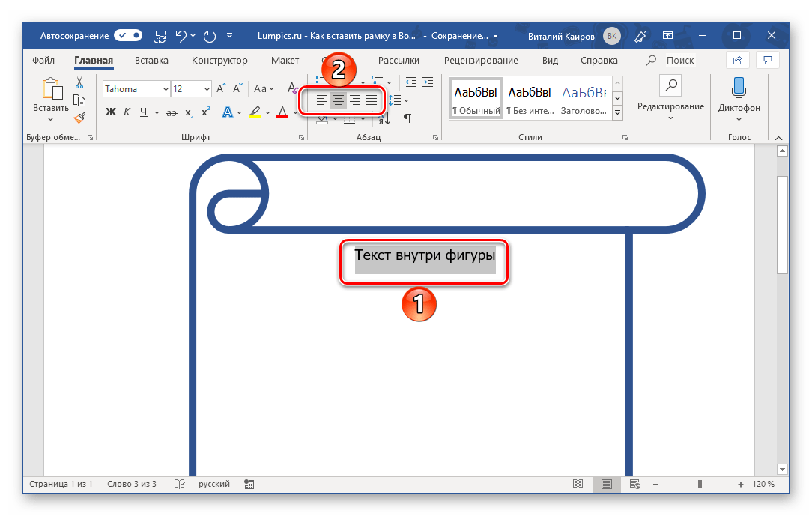Image resolution: width=812 pixels, height=516 pixels.
Task: Open the Редактирование dropdown
Action: point(670,100)
